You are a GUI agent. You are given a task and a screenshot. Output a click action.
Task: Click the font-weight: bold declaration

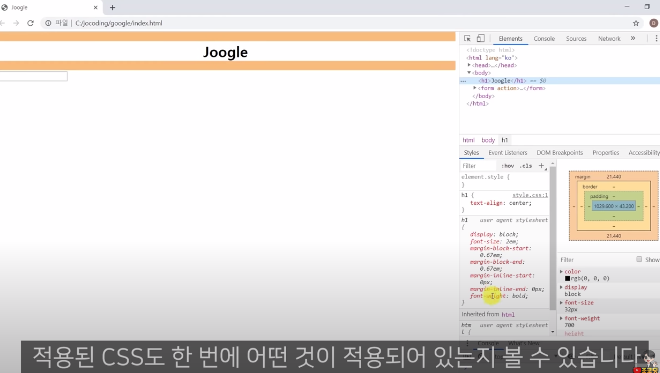[499, 296]
